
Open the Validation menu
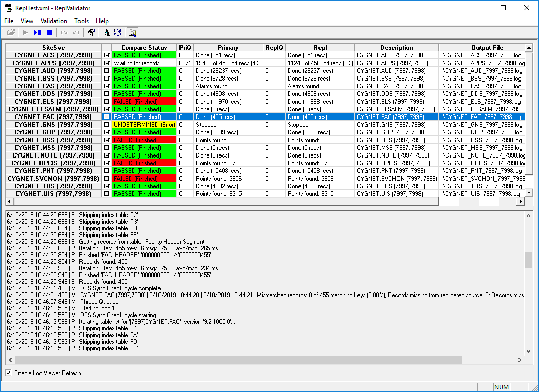54,21
